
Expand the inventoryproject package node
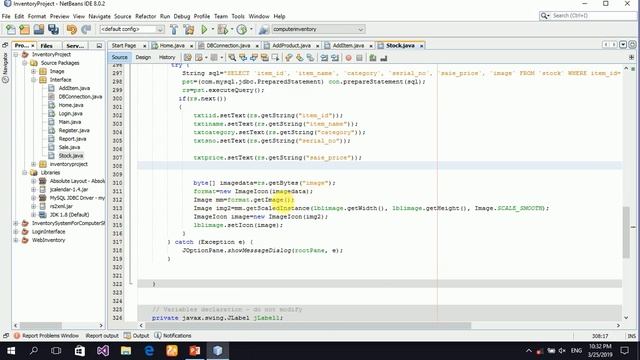pyautogui.click(x=33, y=164)
